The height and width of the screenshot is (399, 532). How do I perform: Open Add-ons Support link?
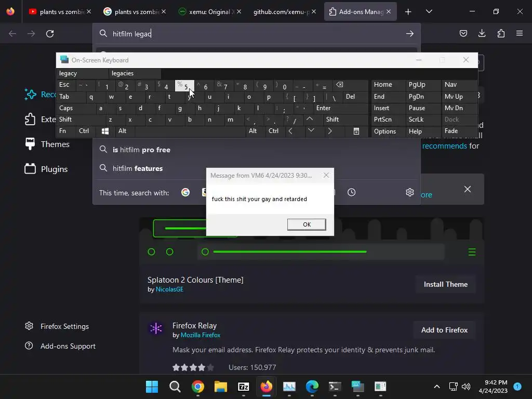pyautogui.click(x=60, y=346)
